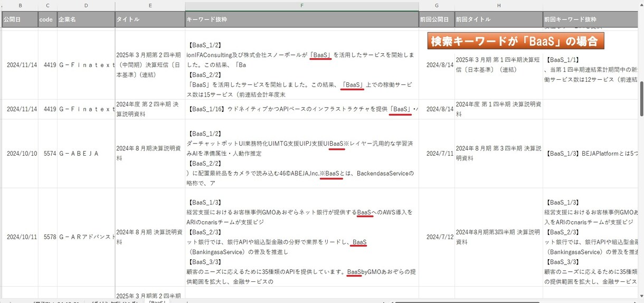Select column H header
644x303 pixels.
498,5
